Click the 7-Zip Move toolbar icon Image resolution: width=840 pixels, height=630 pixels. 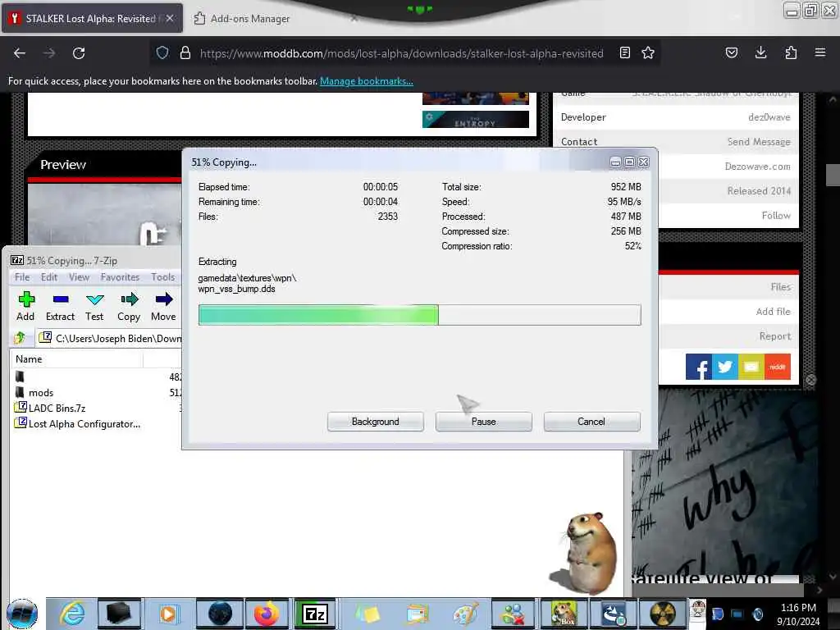(163, 307)
